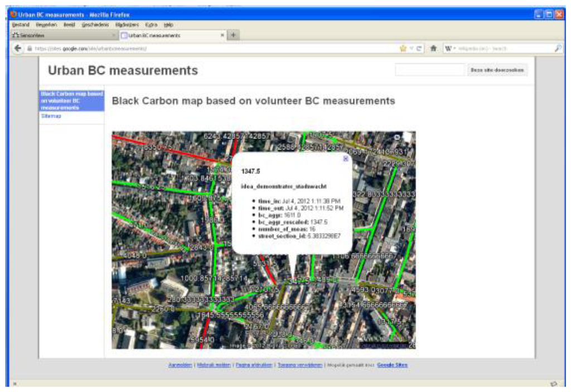571x392 pixels.
Task: Open the Bestand menu
Action: pyautogui.click(x=20, y=25)
